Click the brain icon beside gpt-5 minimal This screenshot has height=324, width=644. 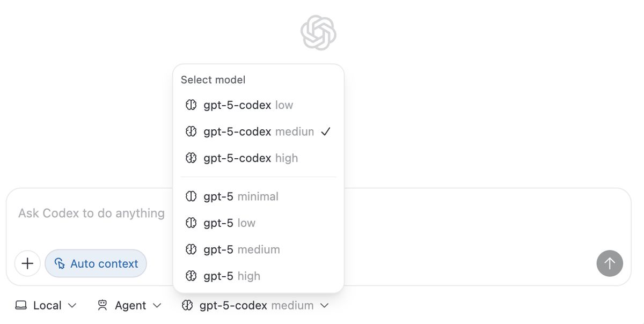(x=191, y=196)
